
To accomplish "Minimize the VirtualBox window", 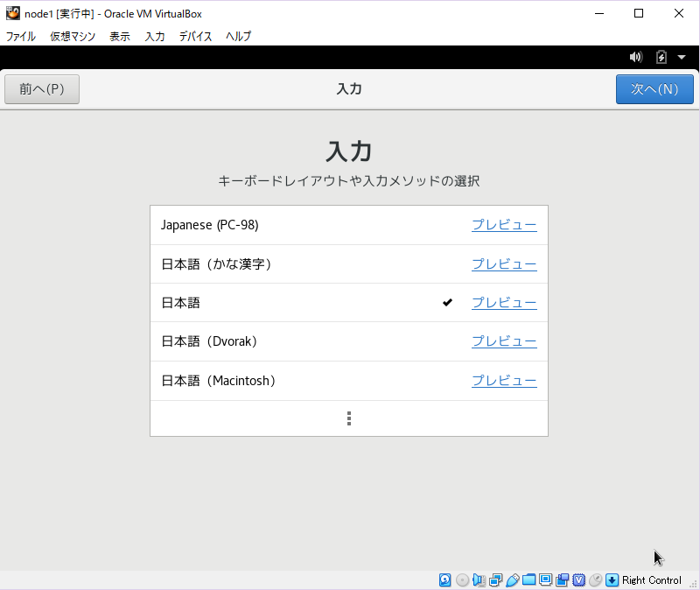I will [599, 13].
